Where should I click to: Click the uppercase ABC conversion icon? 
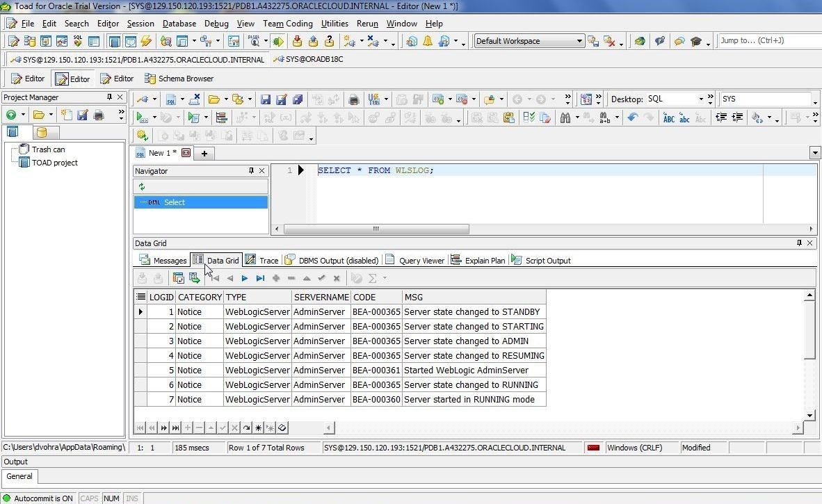pos(668,118)
